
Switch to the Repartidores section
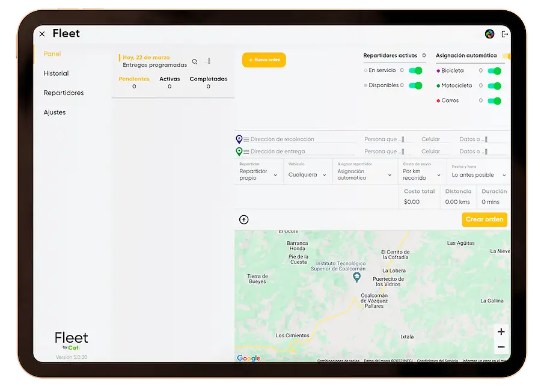pyautogui.click(x=65, y=93)
